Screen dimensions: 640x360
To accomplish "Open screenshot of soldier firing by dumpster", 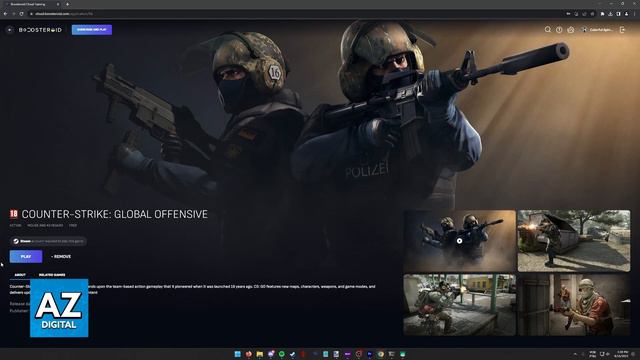I will pyautogui.click(x=573, y=241).
